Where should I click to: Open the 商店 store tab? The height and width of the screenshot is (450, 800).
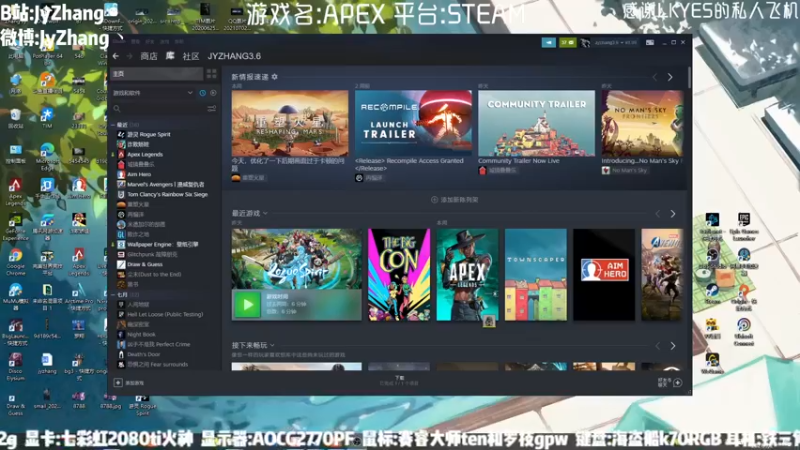[x=149, y=56]
